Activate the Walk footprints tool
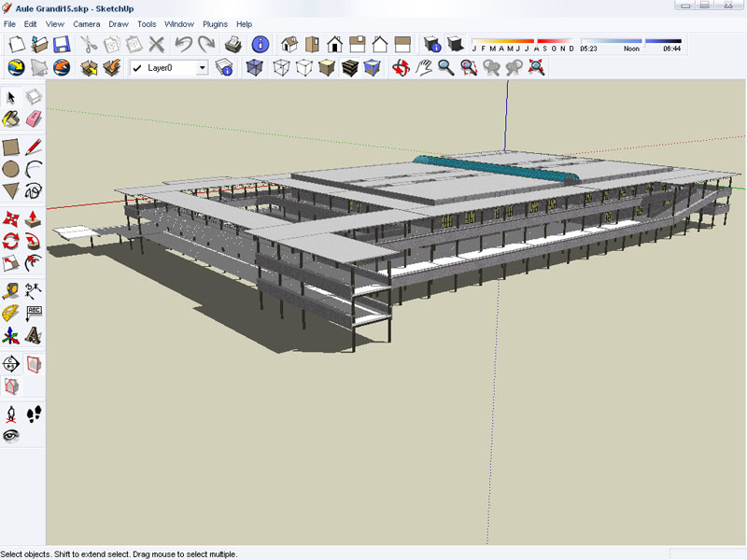This screenshot has width=747, height=560. pos(34,414)
